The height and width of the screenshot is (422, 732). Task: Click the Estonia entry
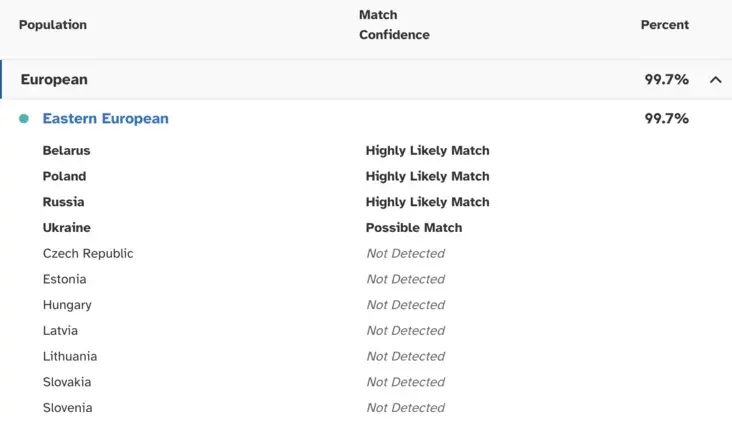click(64, 279)
